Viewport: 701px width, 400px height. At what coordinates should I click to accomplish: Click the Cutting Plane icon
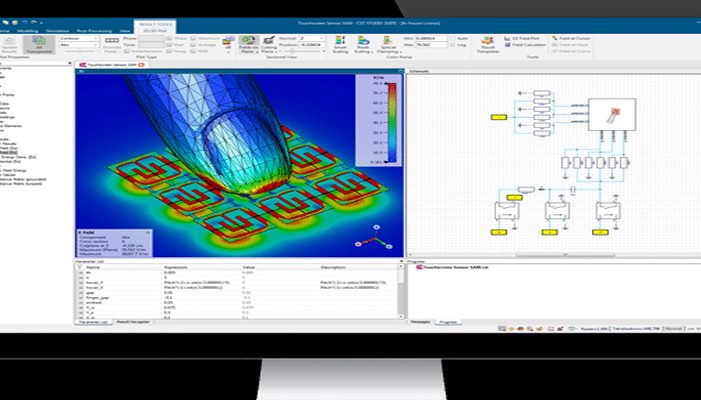coord(267,46)
